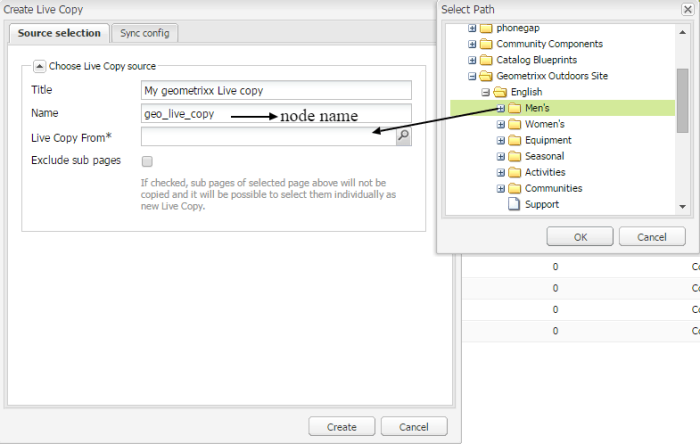Image resolution: width=700 pixels, height=444 pixels.
Task: Expand the phonegap tree node
Action: (x=472, y=28)
